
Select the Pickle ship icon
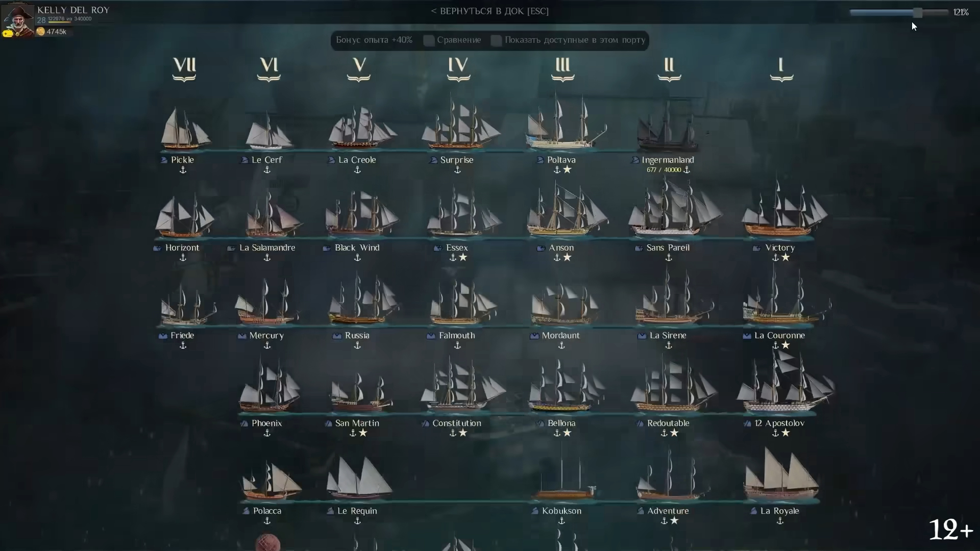point(184,128)
